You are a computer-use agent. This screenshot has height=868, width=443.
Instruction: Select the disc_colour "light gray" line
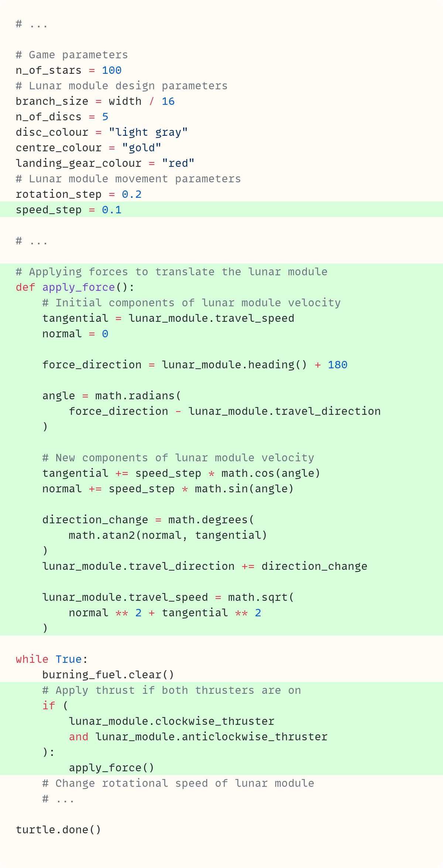(x=102, y=132)
